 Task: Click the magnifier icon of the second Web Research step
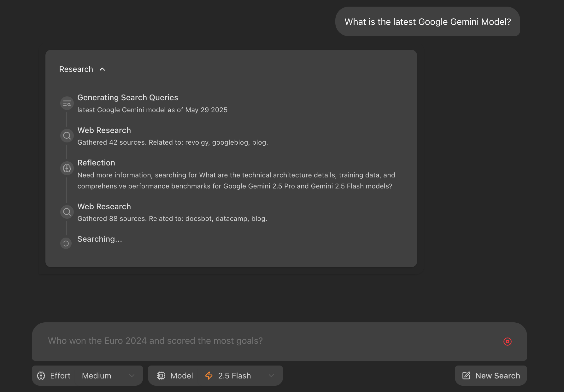[x=67, y=212]
